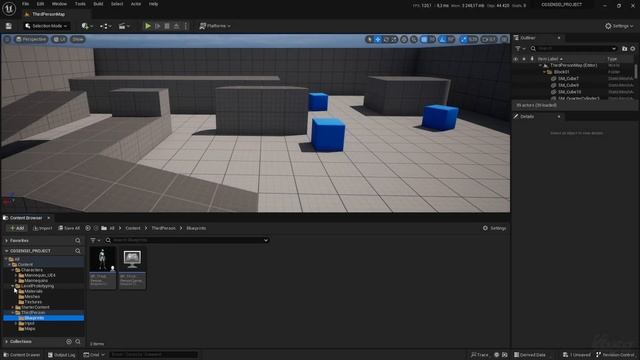Select the Translate transform tool
The image size is (640, 360).
(378, 39)
